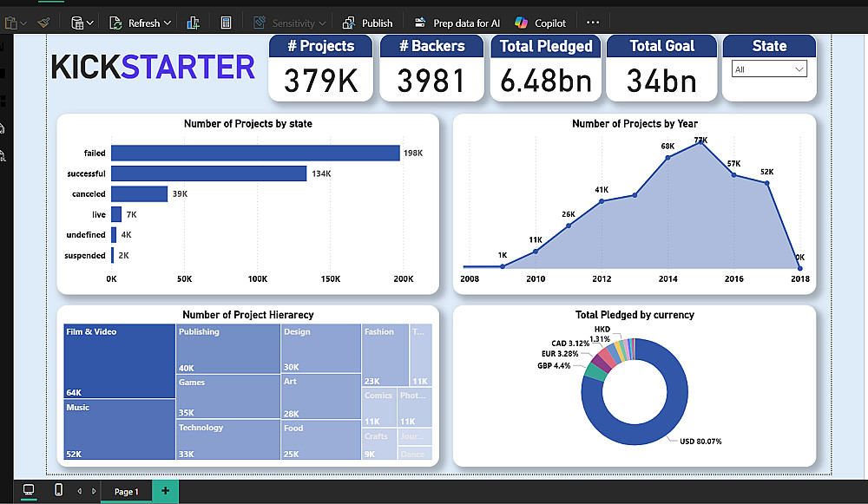Click Prep data for AI
Image resolution: width=868 pixels, height=504 pixels.
point(457,23)
